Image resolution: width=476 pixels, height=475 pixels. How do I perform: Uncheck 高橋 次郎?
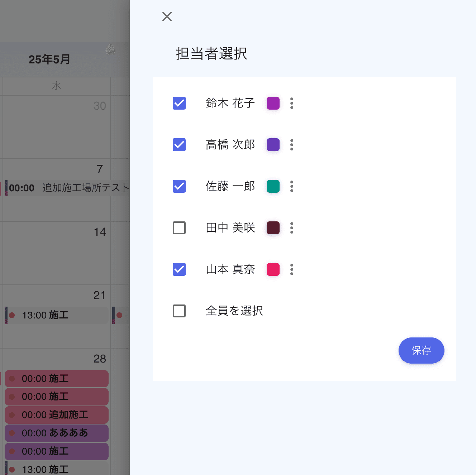pyautogui.click(x=179, y=145)
